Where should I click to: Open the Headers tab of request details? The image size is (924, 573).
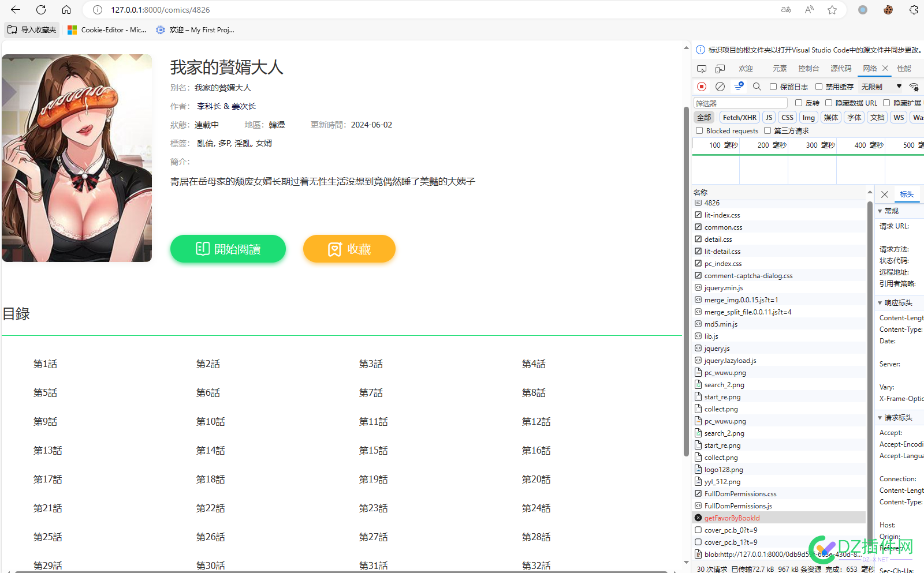pos(907,194)
